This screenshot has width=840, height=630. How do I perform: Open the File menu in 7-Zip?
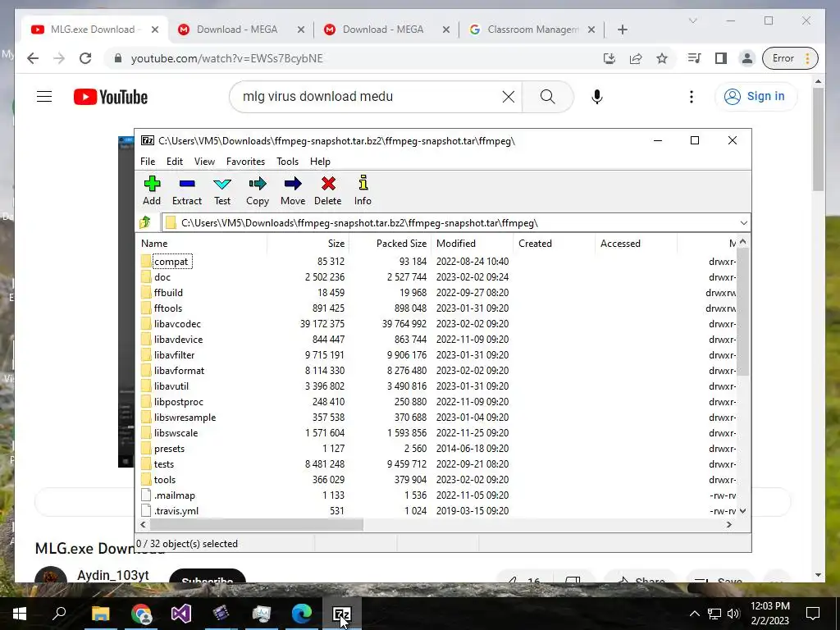tap(148, 162)
